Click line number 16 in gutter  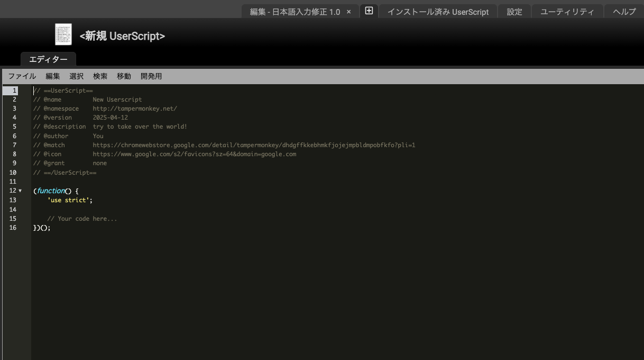click(13, 228)
